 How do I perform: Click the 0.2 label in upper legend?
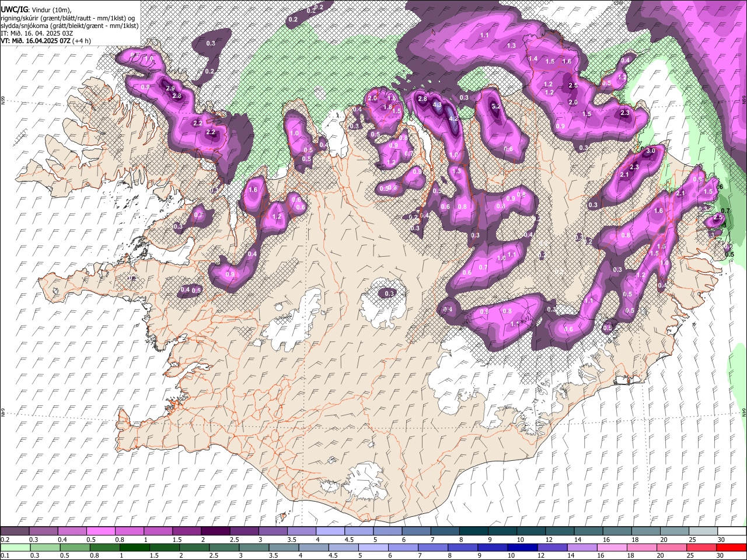tap(5, 540)
